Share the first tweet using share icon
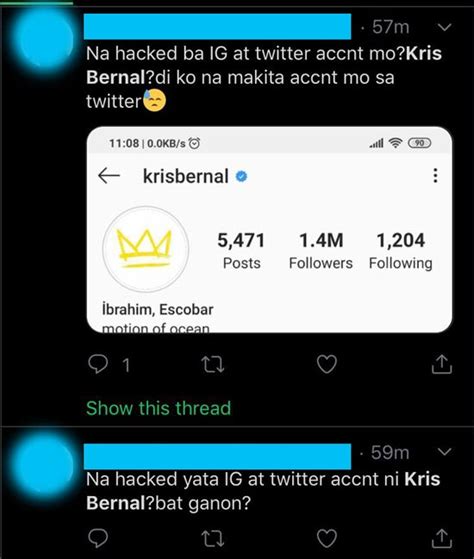Image resolution: width=474 pixels, height=559 pixels. [442, 364]
